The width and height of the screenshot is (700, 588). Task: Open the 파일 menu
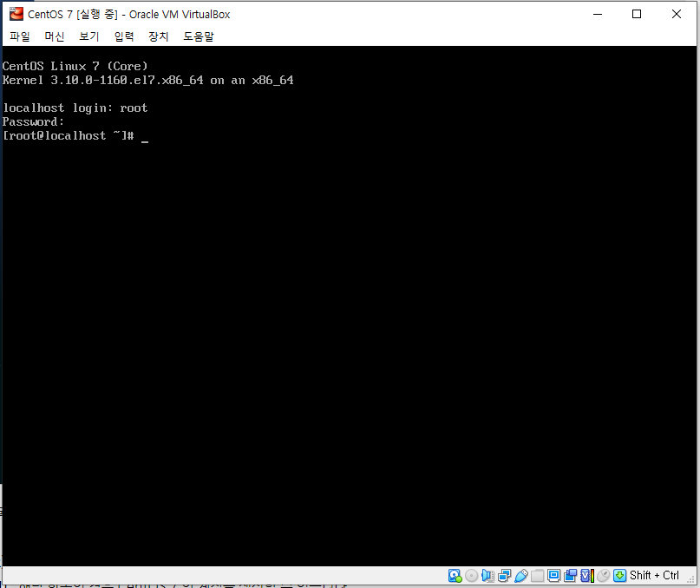[x=20, y=36]
